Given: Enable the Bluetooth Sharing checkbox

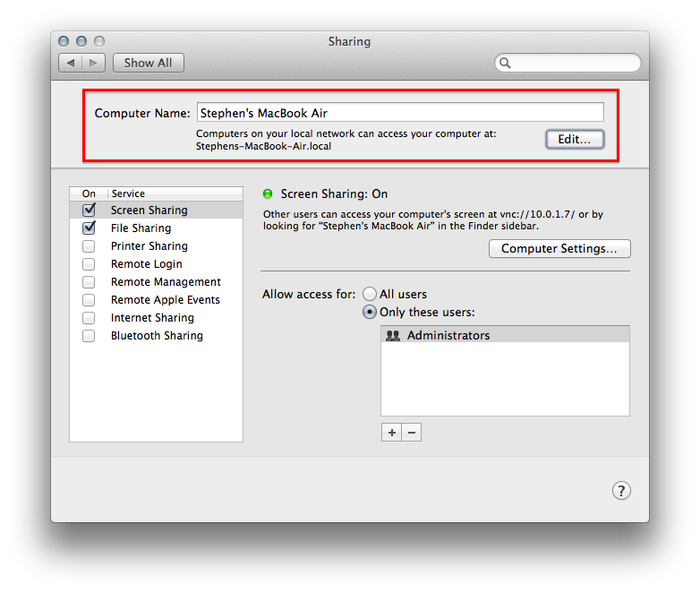Looking at the screenshot, I should click(x=89, y=336).
